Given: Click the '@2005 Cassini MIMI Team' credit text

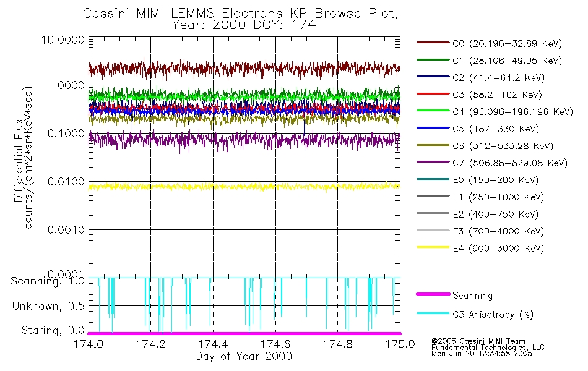Looking at the screenshot, I should click(478, 341).
